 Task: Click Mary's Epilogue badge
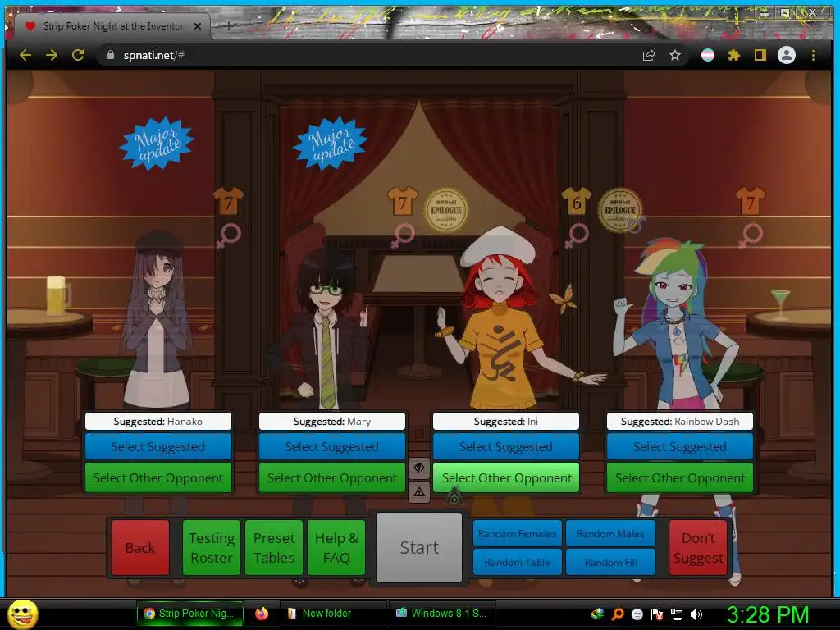pos(445,210)
